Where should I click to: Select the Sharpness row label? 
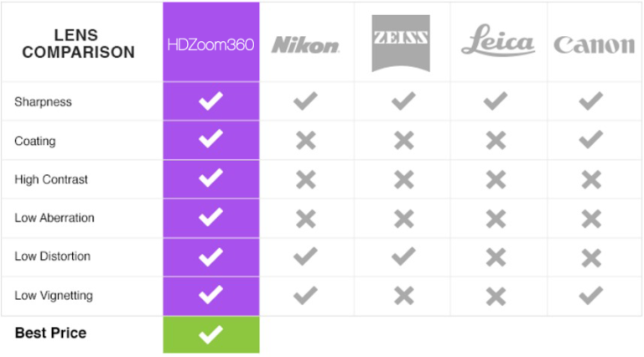coord(43,101)
